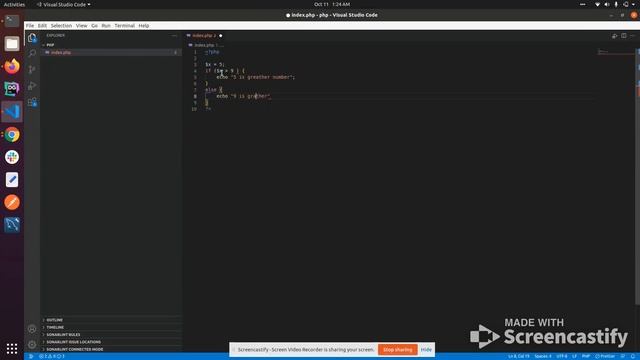Open the Run and Debug view
Screen dimensions: 640x360
click(x=32, y=86)
